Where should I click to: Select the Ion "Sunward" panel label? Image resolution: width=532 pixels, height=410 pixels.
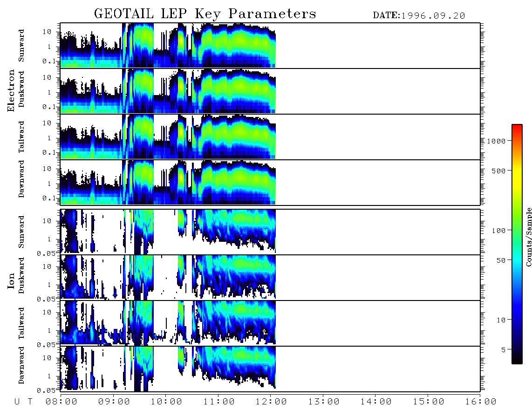[21, 232]
